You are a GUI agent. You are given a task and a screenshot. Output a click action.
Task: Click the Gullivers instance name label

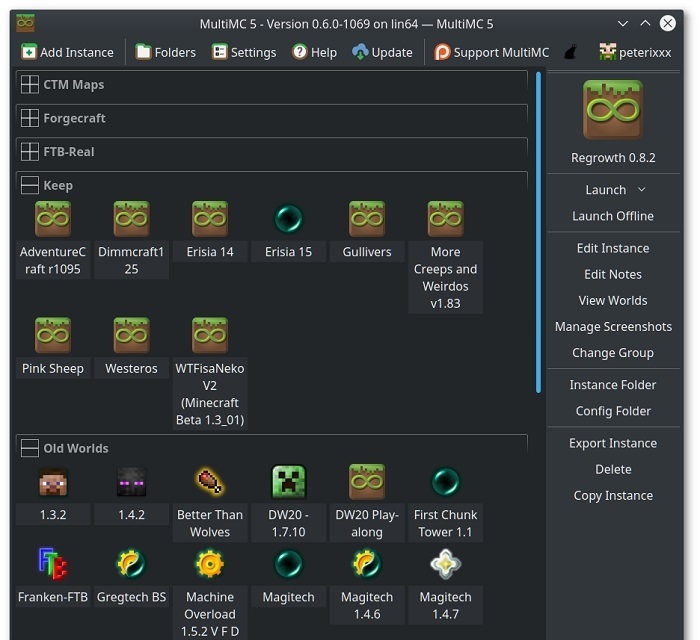tap(367, 252)
